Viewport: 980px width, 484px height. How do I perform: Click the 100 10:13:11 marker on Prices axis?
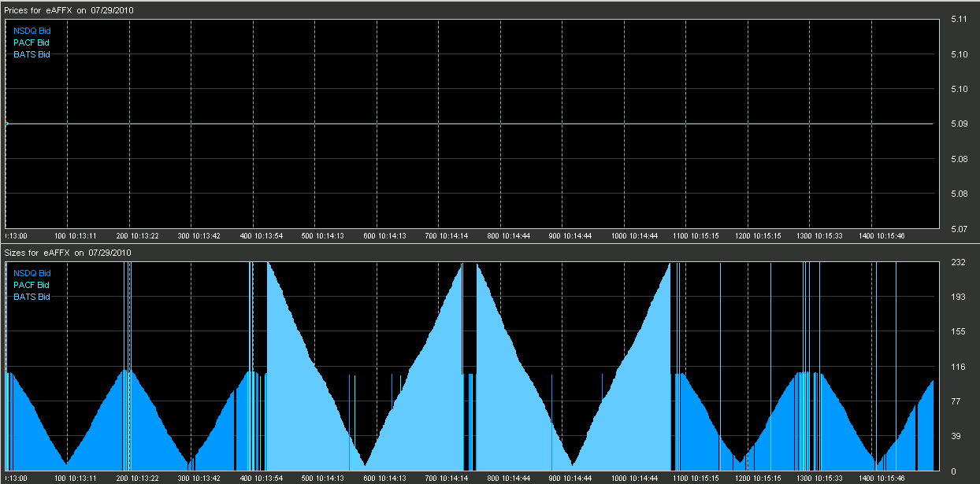click(x=75, y=235)
